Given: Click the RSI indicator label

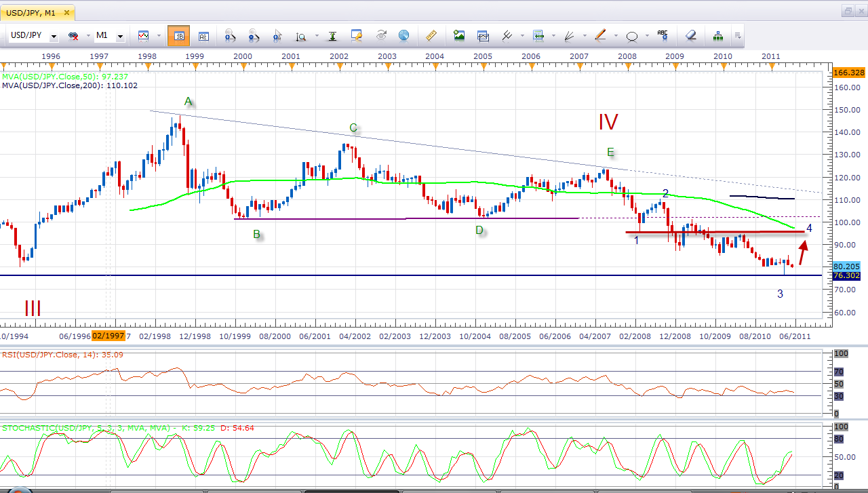Looking at the screenshot, I should 62,354.
